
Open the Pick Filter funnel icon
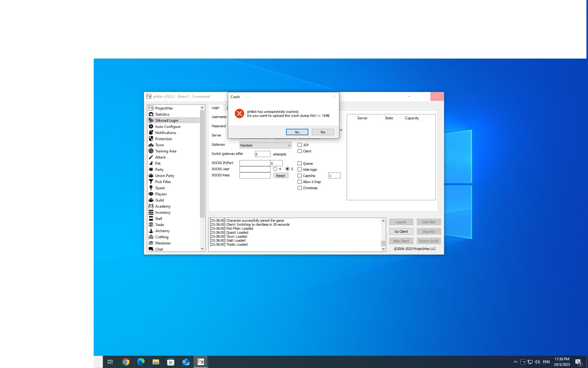coord(151,182)
